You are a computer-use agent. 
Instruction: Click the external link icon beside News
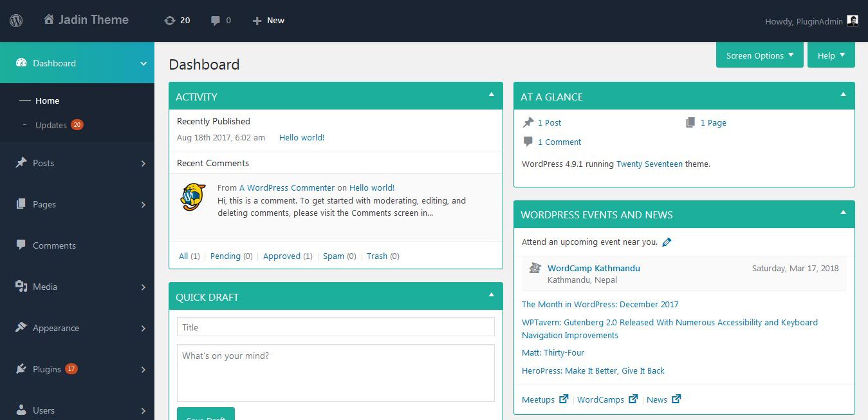point(676,399)
